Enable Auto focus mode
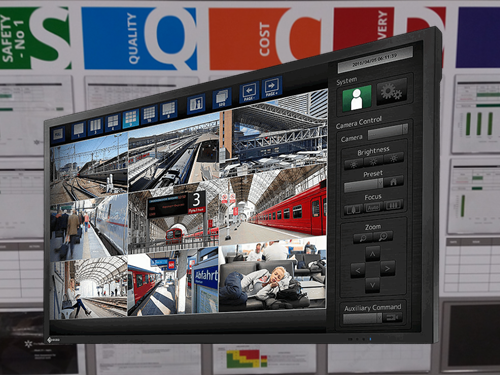Viewport: 500px width, 375px height. pos(373,208)
